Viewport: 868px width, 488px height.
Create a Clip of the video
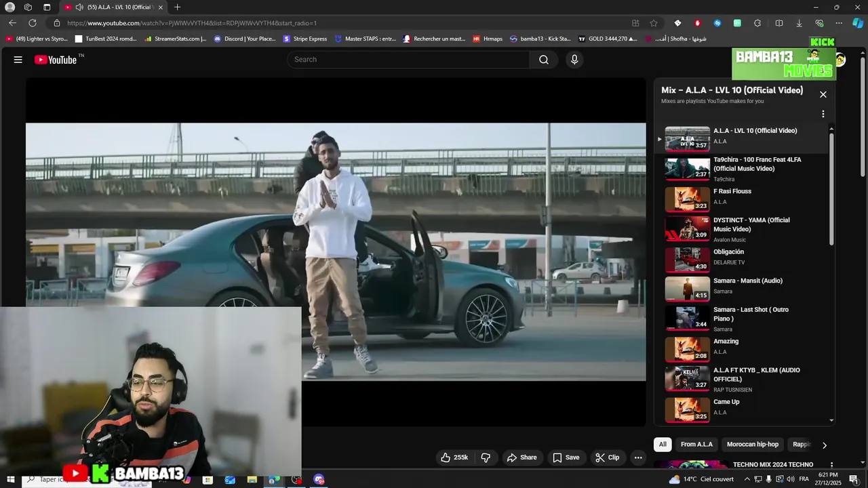(607, 457)
